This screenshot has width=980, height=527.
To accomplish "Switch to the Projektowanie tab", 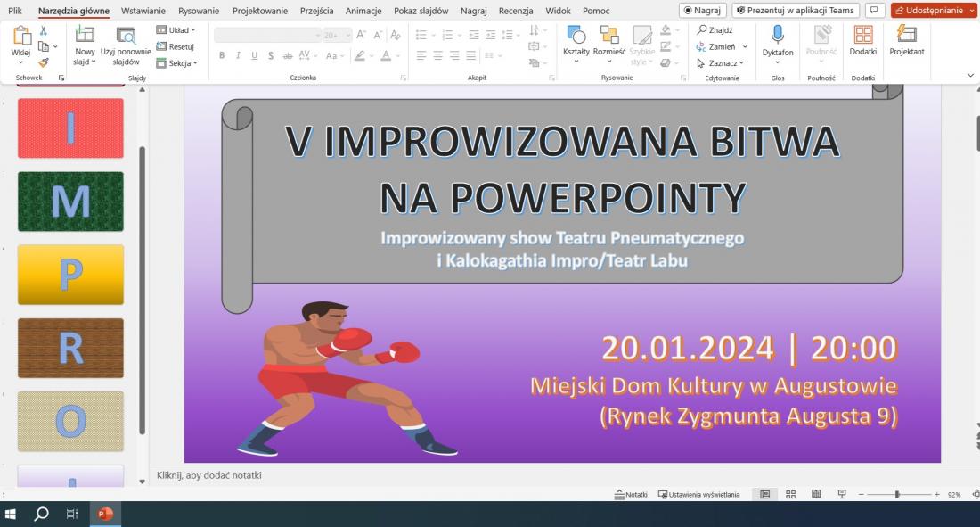I will pyautogui.click(x=260, y=11).
